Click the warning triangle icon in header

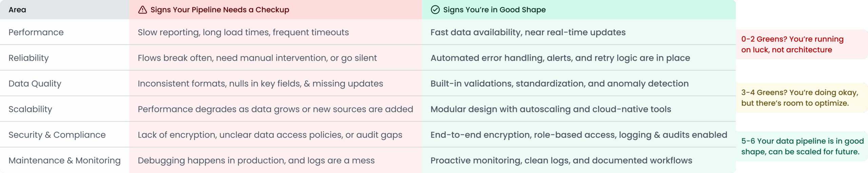(x=142, y=10)
